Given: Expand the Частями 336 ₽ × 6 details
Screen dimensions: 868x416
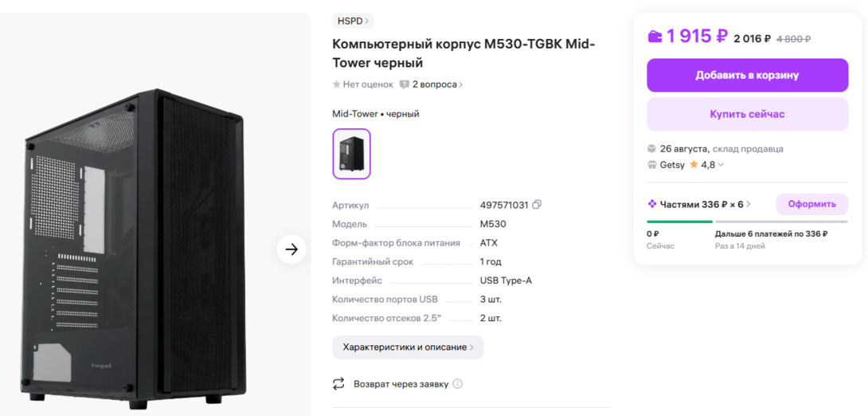Looking at the screenshot, I should click(x=748, y=205).
